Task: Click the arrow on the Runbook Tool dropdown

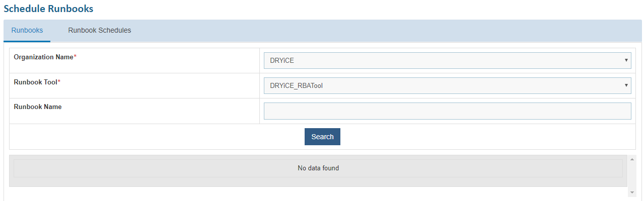Action: coord(626,85)
